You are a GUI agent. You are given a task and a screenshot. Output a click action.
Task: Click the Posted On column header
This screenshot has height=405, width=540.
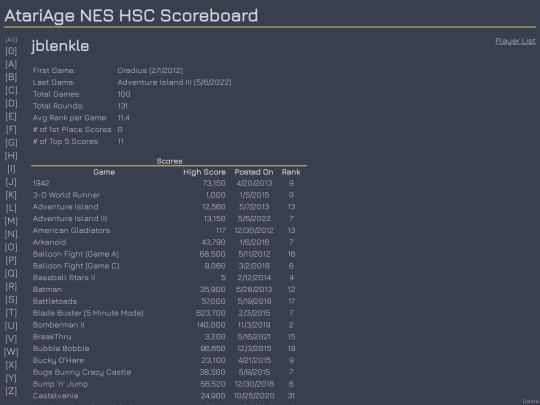coord(254,172)
